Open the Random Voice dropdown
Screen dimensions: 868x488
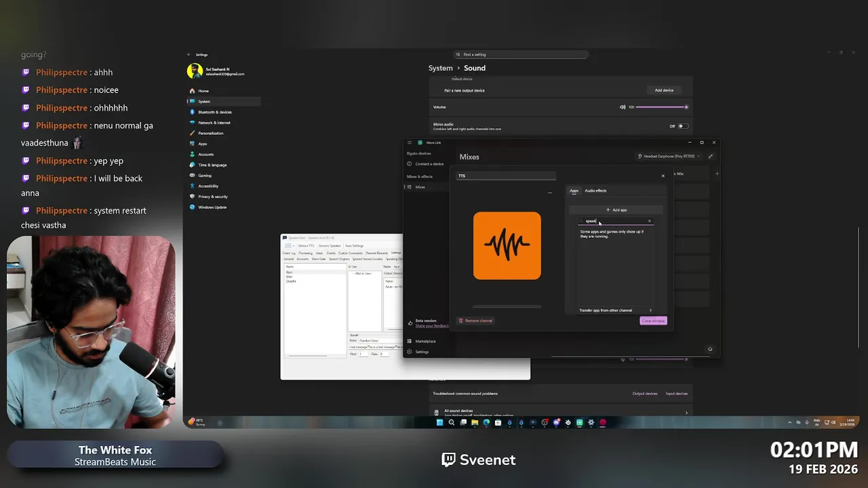click(x=381, y=341)
